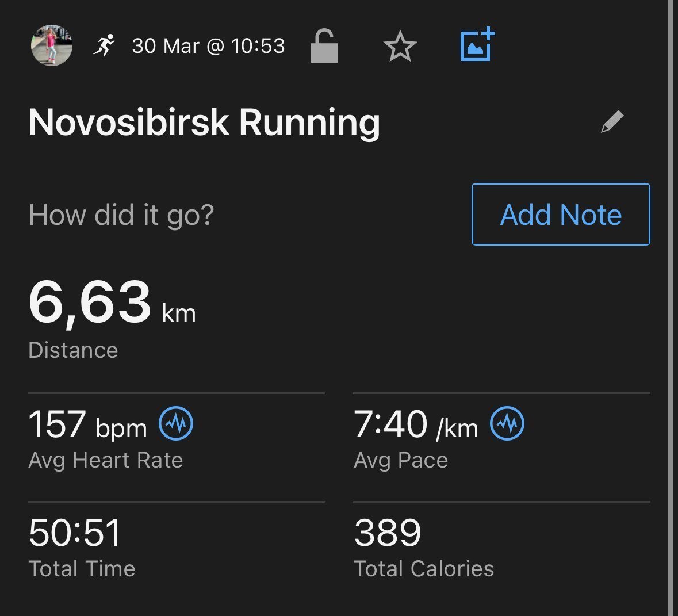This screenshot has height=616, width=678.
Task: Select the 157 bpm heart rate stat
Action: (x=88, y=424)
